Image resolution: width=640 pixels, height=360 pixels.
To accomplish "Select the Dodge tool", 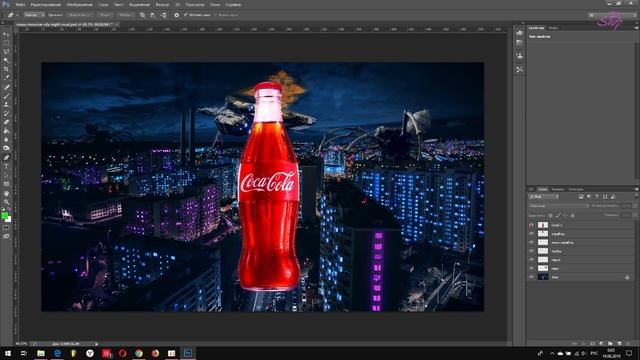I will (x=6, y=148).
